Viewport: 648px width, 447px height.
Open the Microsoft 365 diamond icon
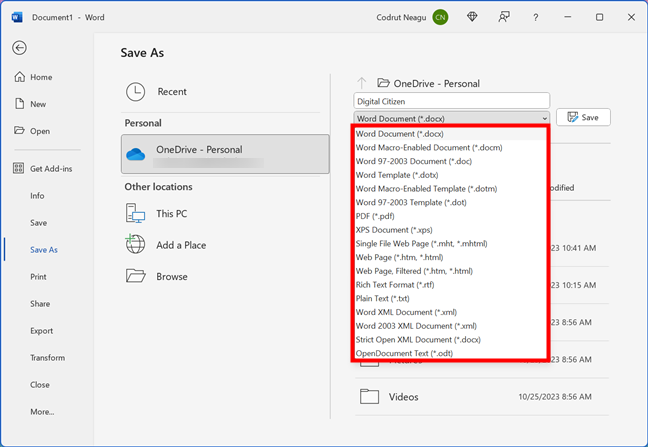tap(471, 17)
